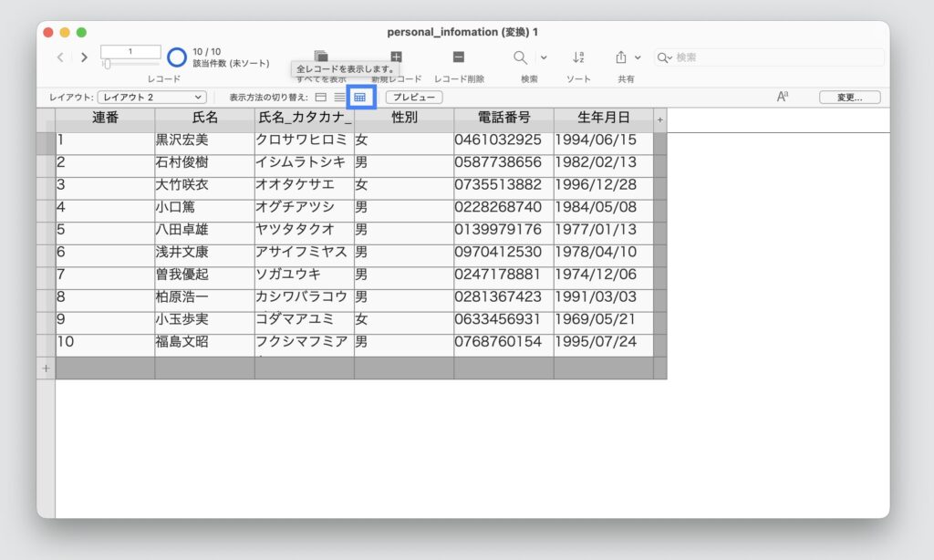The image size is (934, 560).
Task: Open the レイアウト 2 layout dropdown
Action: click(x=150, y=97)
